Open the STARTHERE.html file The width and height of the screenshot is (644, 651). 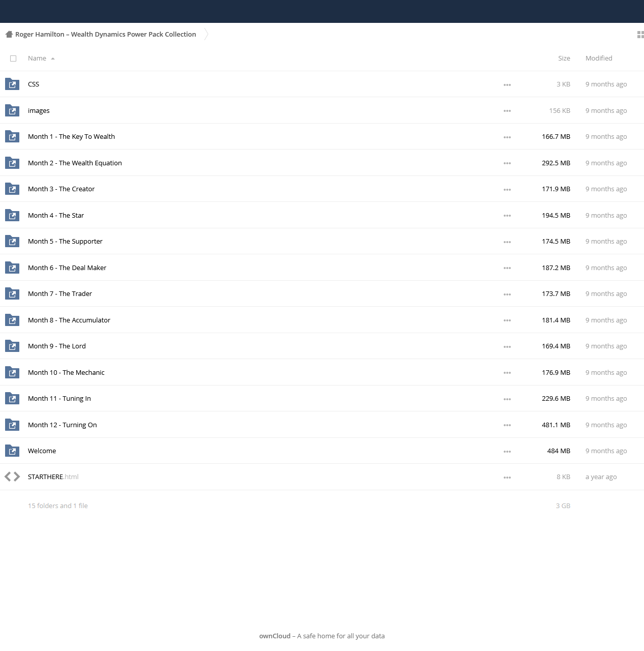point(53,477)
